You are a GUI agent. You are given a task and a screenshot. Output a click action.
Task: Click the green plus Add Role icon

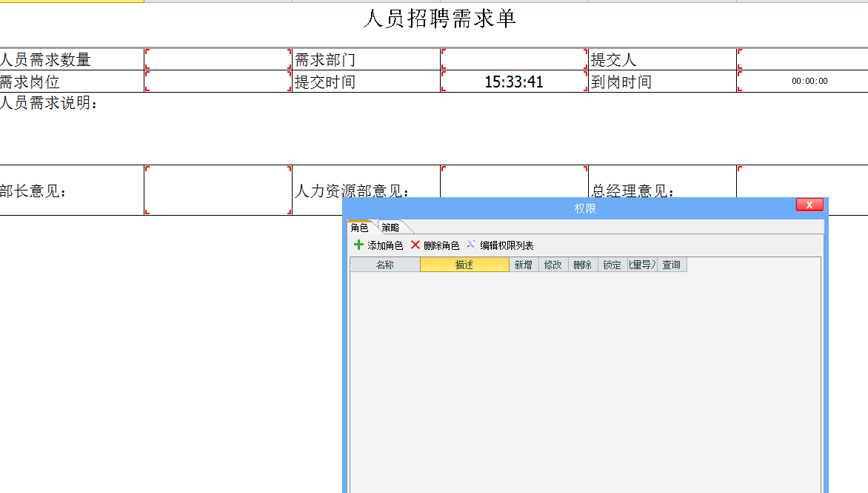click(358, 245)
